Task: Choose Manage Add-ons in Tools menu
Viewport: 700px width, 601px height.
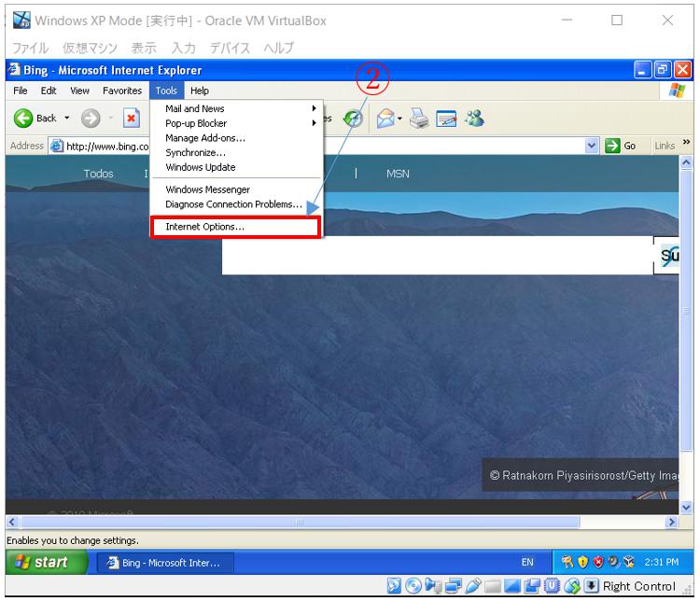Action: [x=235, y=138]
